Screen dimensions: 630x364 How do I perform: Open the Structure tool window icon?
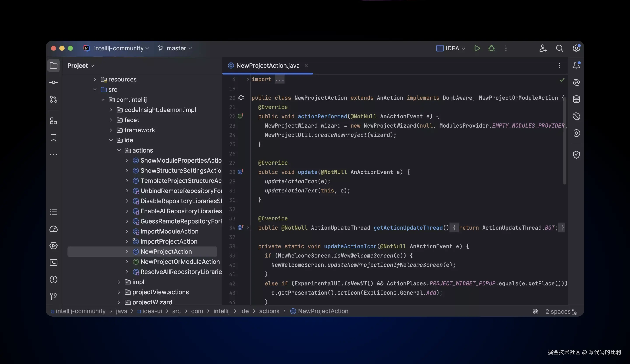[53, 121]
